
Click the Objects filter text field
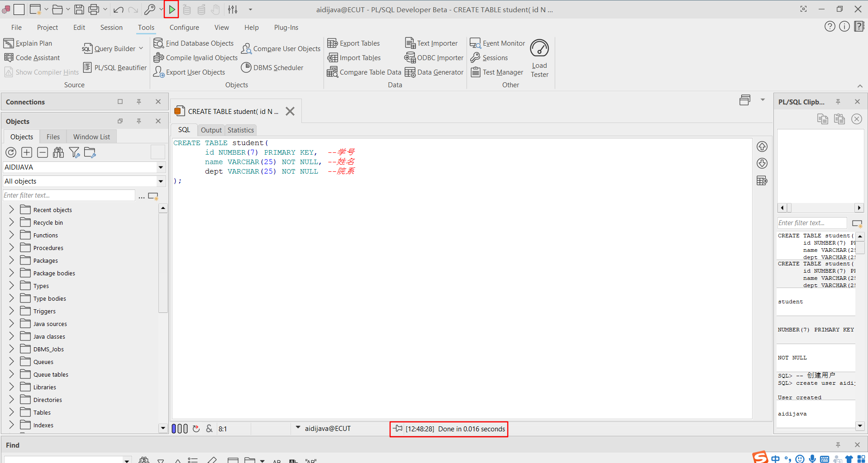pos(69,195)
